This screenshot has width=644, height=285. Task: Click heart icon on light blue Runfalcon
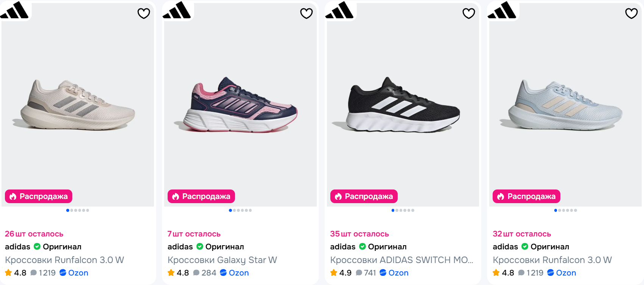[631, 14]
